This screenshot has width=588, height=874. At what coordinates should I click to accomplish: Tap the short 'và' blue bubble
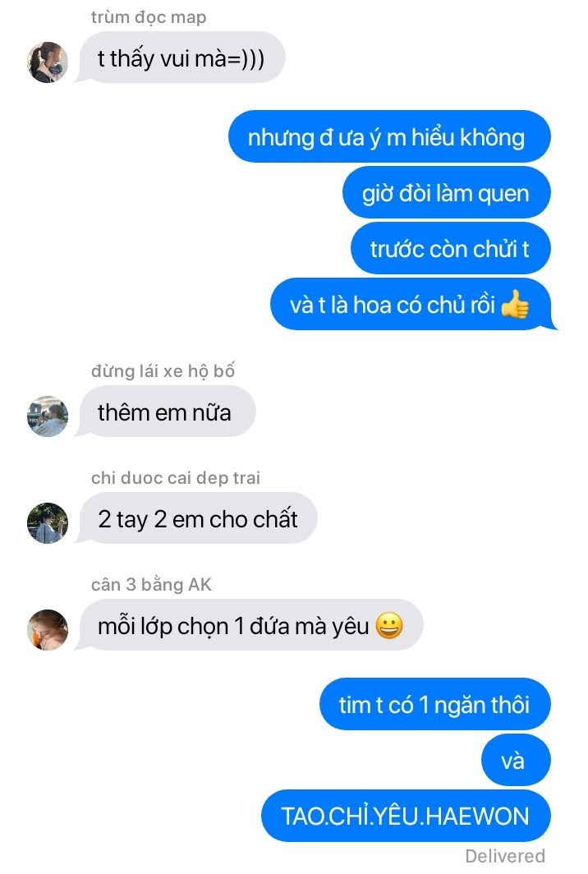pos(516,760)
